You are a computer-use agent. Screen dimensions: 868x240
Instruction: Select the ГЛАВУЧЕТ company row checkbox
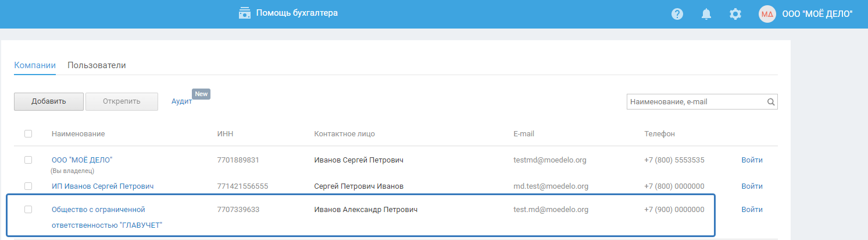coord(28,210)
